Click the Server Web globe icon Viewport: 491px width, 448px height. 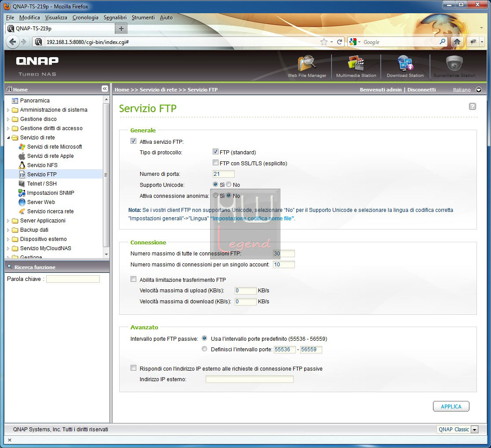(22, 202)
